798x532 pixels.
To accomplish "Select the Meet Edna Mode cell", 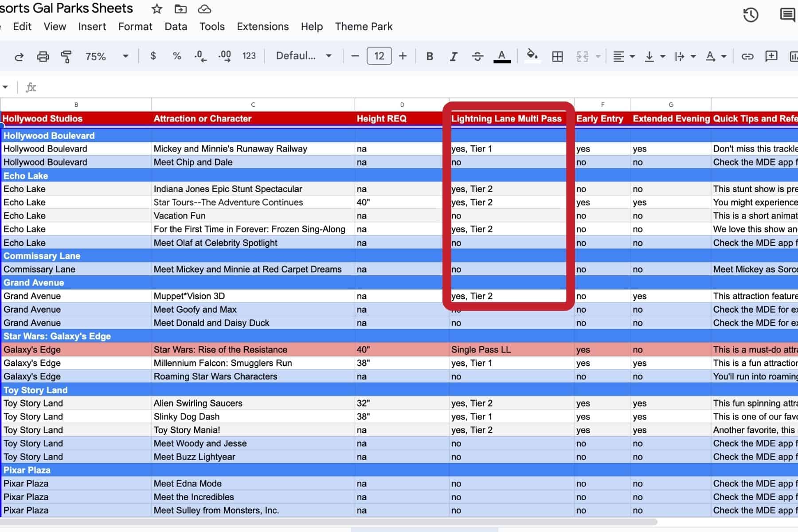I will click(253, 483).
